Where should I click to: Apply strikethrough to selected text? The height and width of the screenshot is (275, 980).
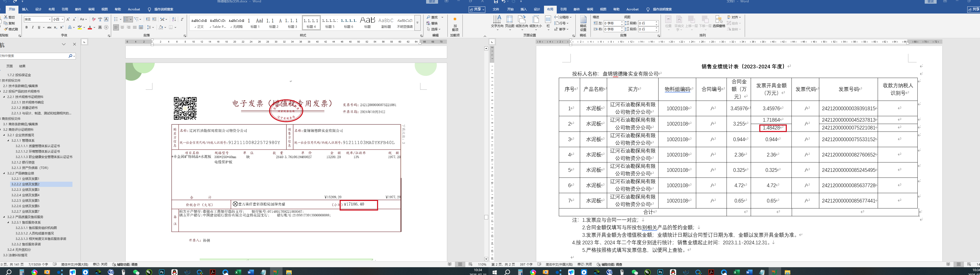[x=49, y=28]
